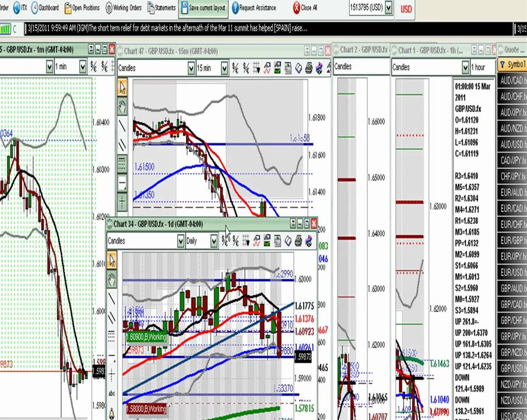Select hand pan tool in Chart 34
Image resolution: width=527 pixels, height=420 pixels.
point(111,279)
